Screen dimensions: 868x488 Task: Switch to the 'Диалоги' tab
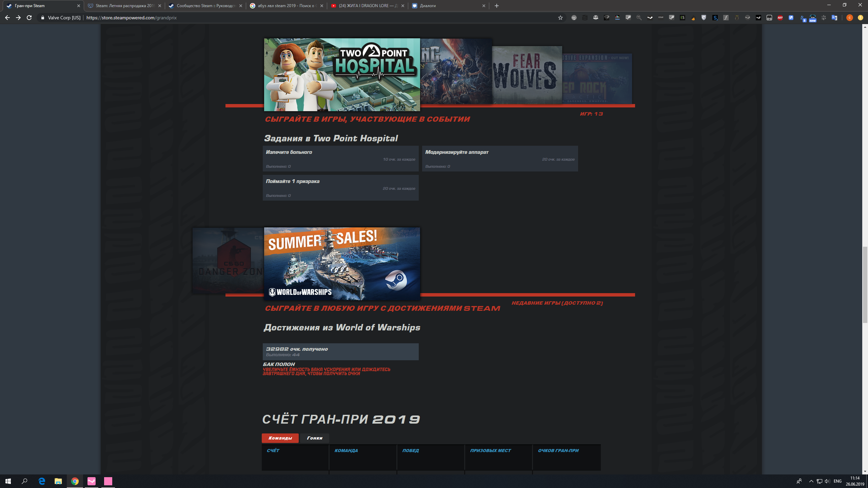click(x=449, y=6)
